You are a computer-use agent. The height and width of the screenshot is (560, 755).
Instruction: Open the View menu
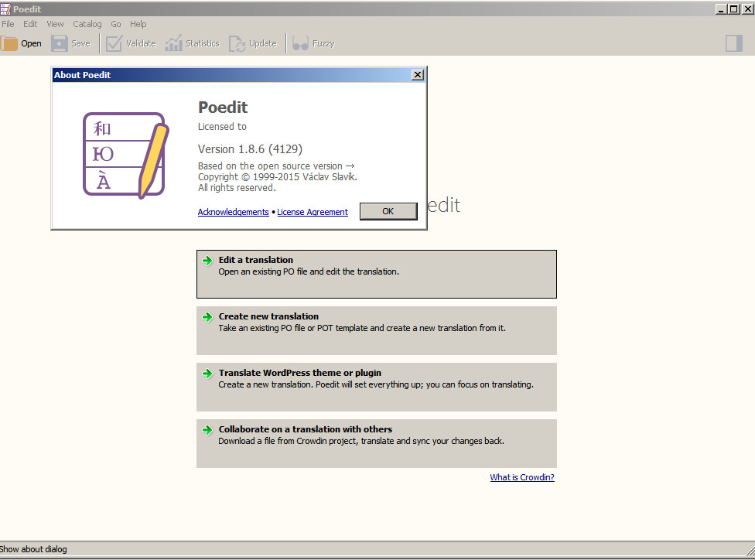click(x=55, y=24)
